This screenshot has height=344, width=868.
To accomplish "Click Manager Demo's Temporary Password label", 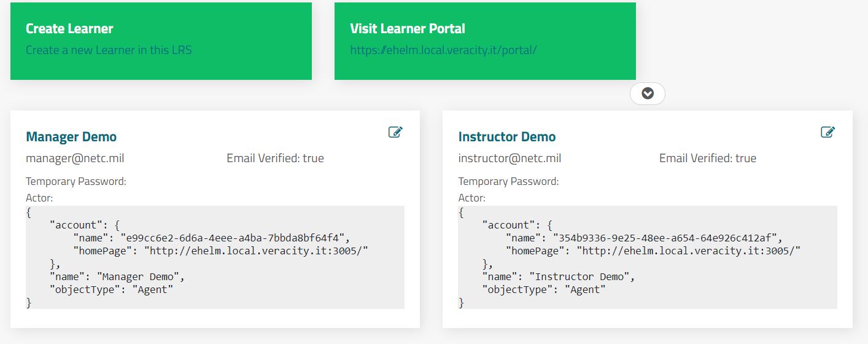I will pos(76,181).
